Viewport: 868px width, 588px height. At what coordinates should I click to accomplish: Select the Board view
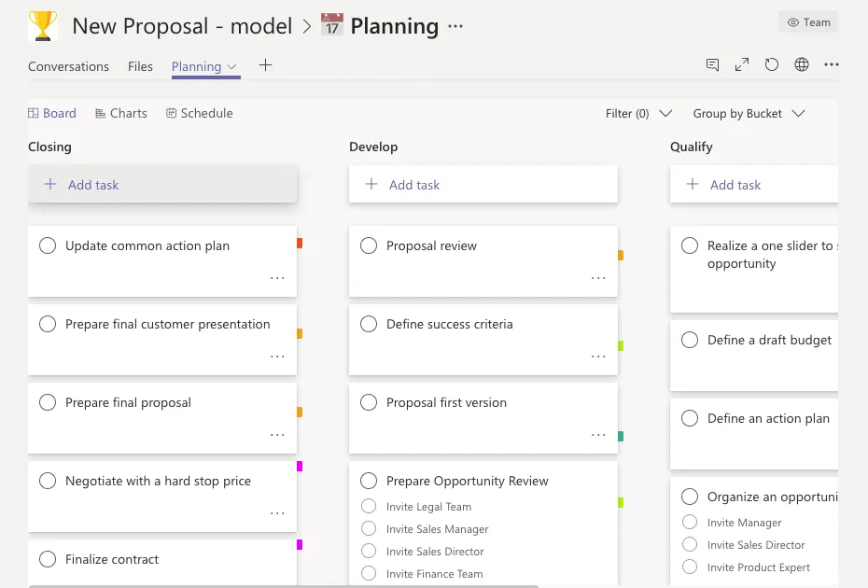52,113
